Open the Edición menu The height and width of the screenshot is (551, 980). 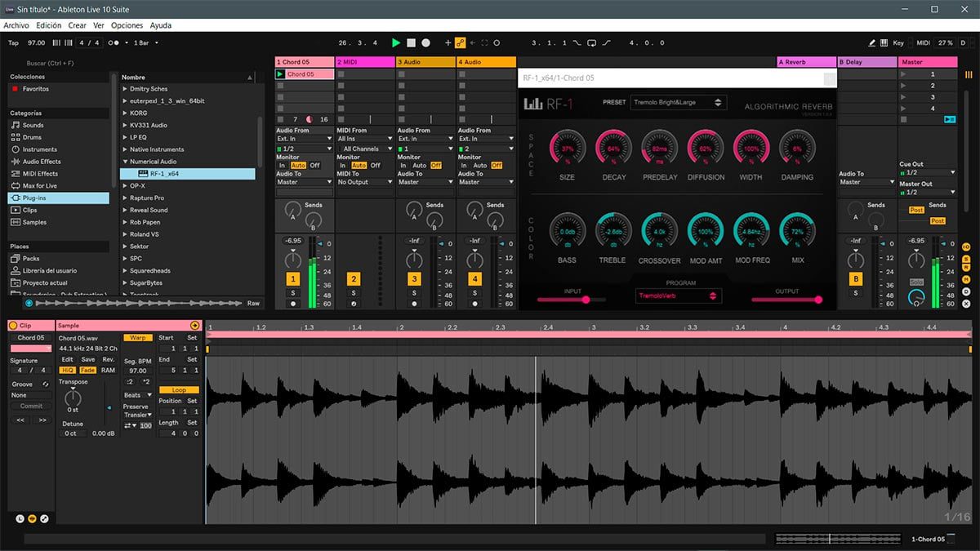[48, 25]
